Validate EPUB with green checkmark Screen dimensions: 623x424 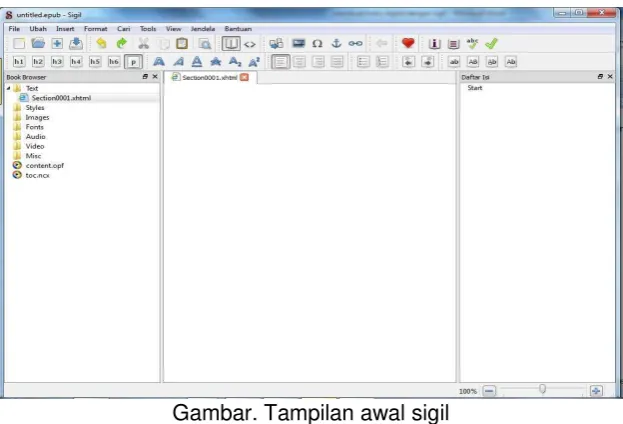pyautogui.click(x=491, y=43)
